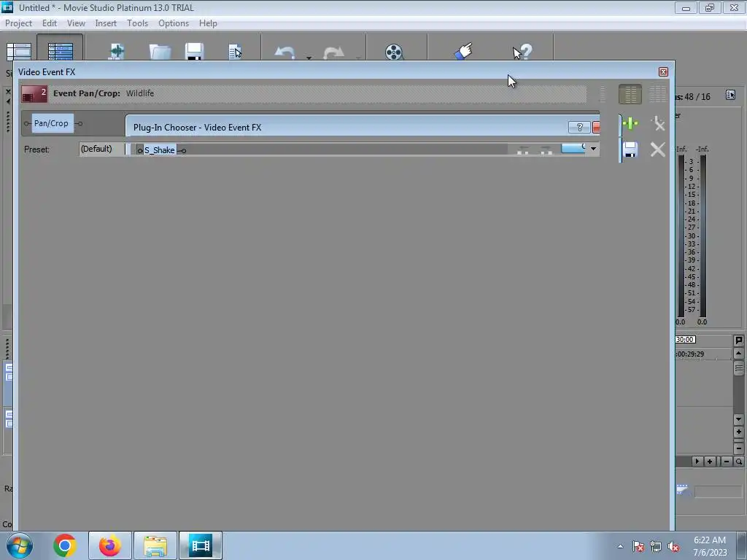The width and height of the screenshot is (747, 560).
Task: Click the Make Movie film reel icon
Action: click(x=394, y=52)
